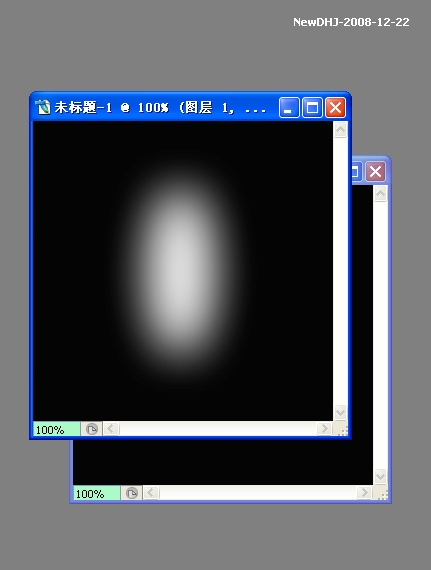Click the document icon in the front window title bar
This screenshot has height=570, width=431.
(x=43, y=107)
